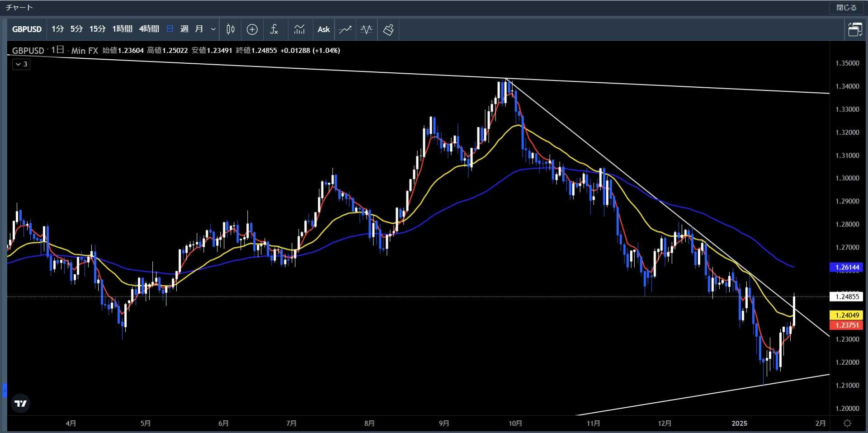The height and width of the screenshot is (433, 868).
Task: Click the 12月 time axis label
Action: (665, 423)
